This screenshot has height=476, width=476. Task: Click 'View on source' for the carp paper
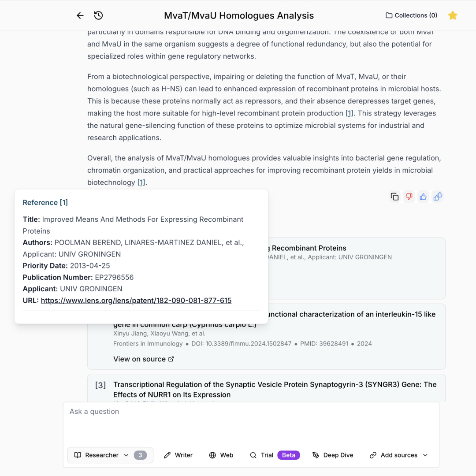click(143, 359)
